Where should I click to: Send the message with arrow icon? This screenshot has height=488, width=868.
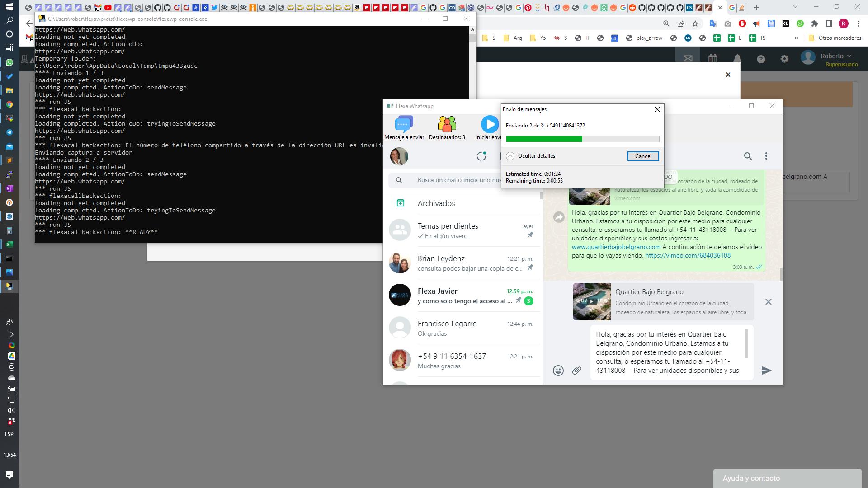pyautogui.click(x=766, y=371)
